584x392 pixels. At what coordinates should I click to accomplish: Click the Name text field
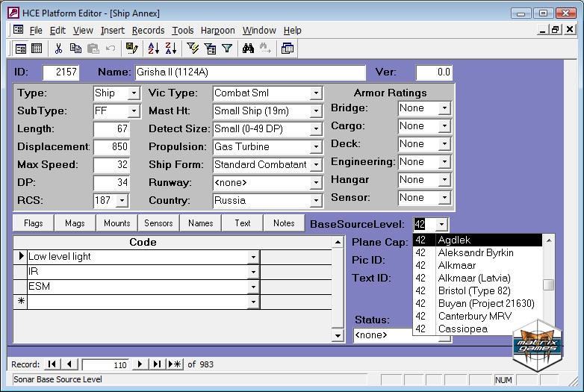point(249,72)
